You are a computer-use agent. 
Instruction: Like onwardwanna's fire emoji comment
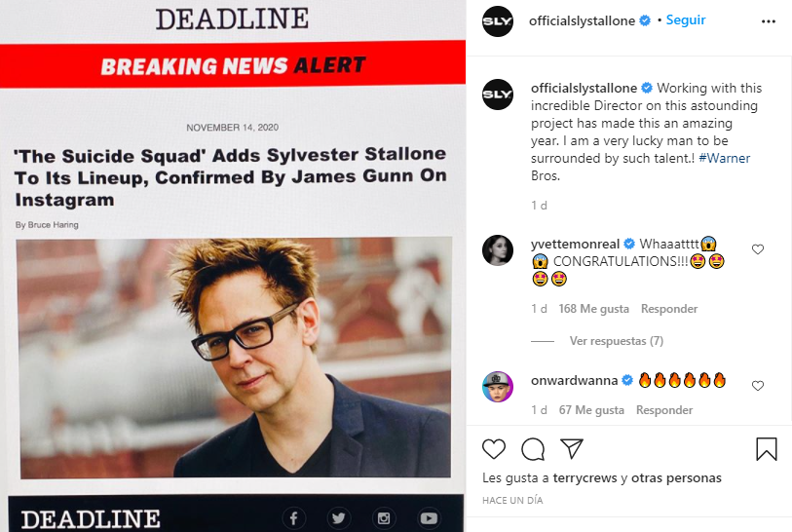[758, 386]
